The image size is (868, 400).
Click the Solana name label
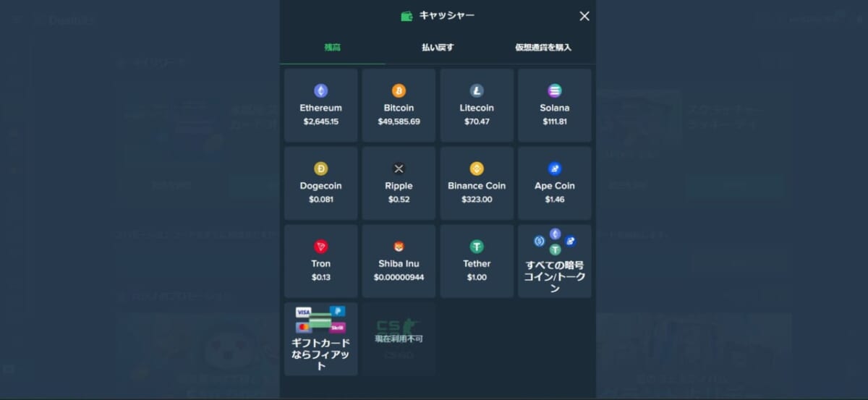point(555,108)
